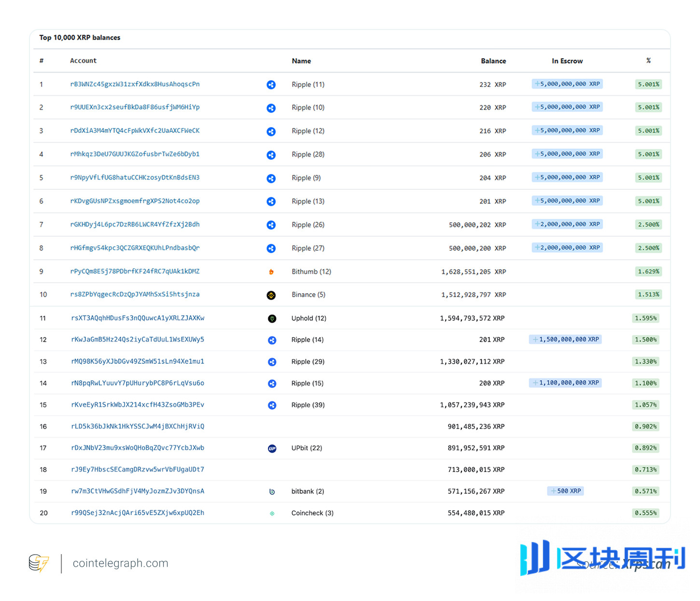
Task: Click the balance 500,000,202 XRP
Action: tap(477, 225)
